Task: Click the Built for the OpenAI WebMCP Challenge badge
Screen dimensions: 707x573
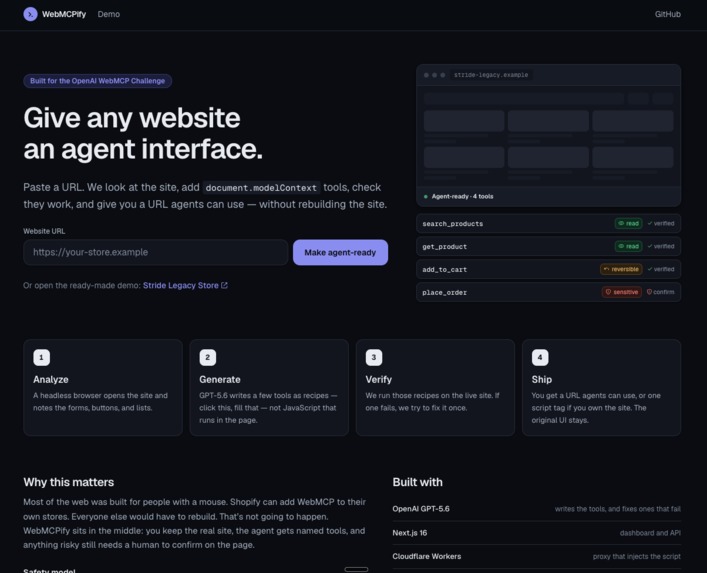Action: pyautogui.click(x=97, y=81)
